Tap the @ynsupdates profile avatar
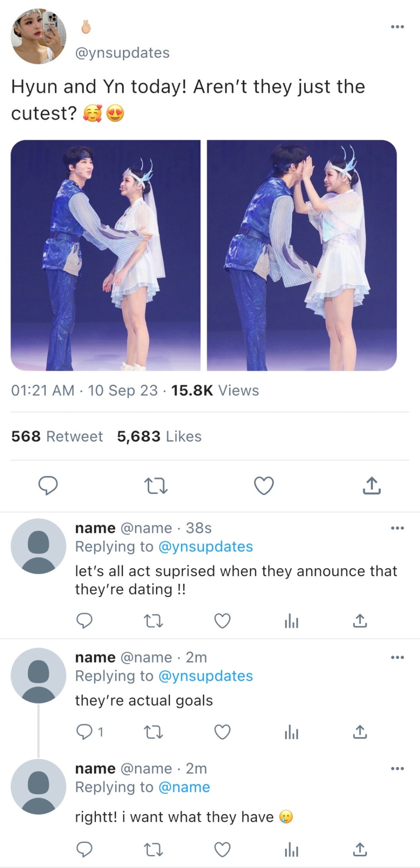Screen dimensions: 420x868 [38, 36]
